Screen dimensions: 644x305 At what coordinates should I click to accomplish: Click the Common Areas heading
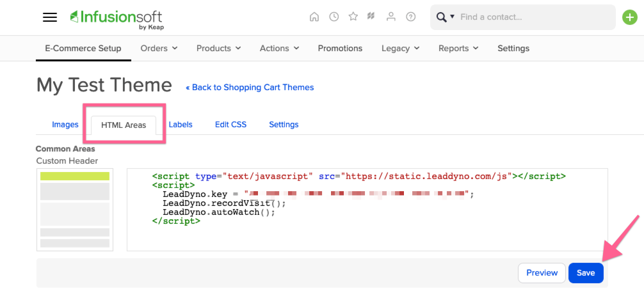click(x=66, y=148)
